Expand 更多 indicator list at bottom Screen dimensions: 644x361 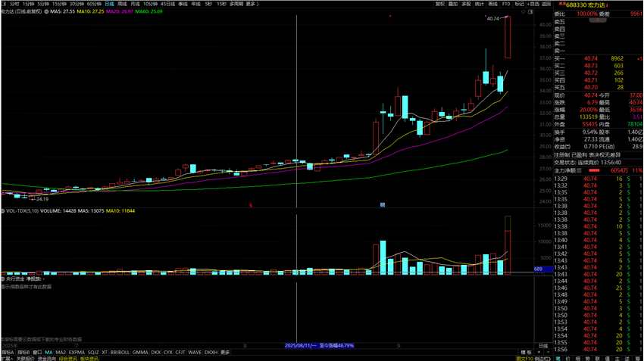click(x=225, y=353)
